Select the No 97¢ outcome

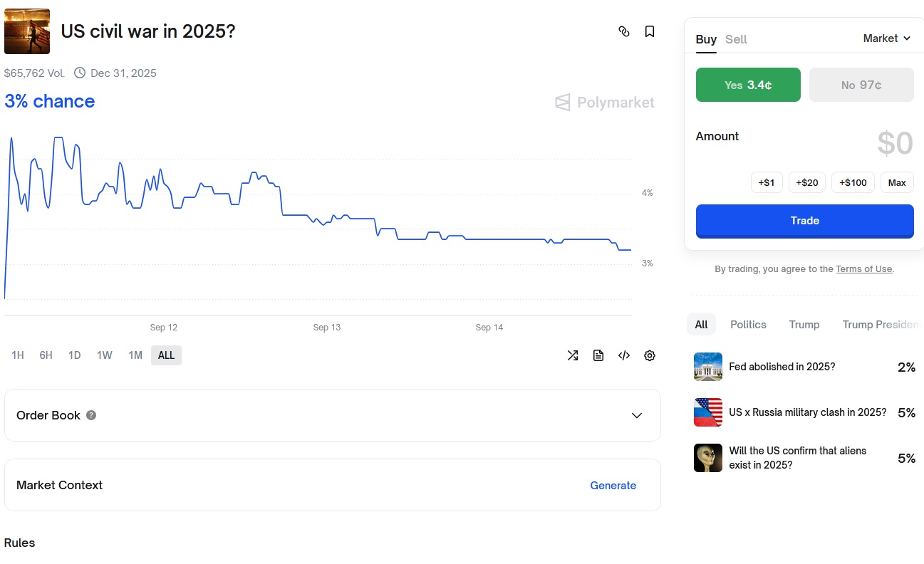click(x=861, y=85)
